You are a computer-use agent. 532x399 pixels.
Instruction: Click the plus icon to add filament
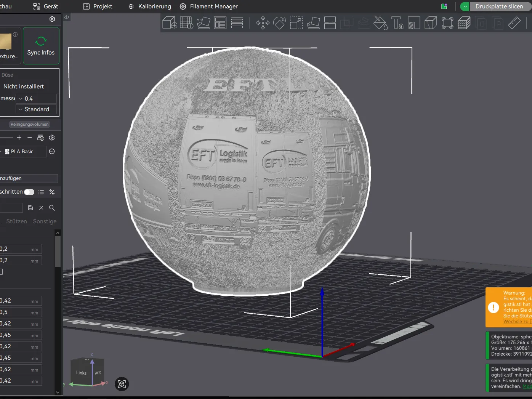(19, 138)
